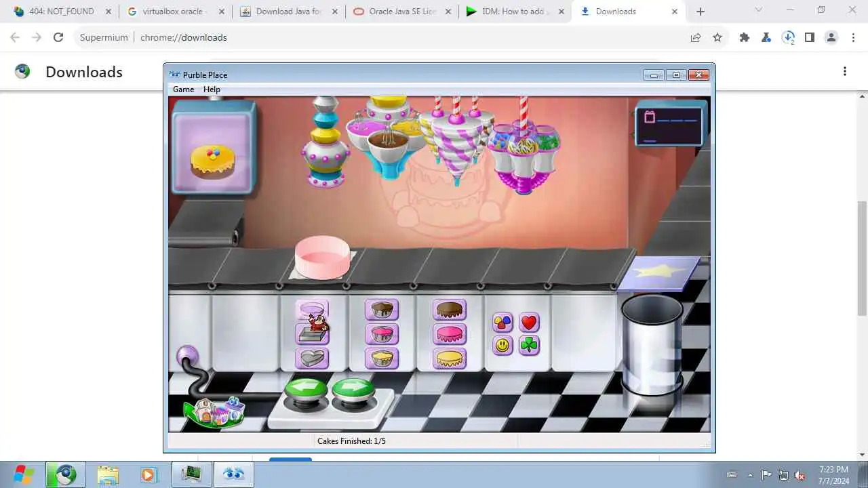Open File Explorer from the taskbar
The width and height of the screenshot is (868, 488).
(x=108, y=474)
